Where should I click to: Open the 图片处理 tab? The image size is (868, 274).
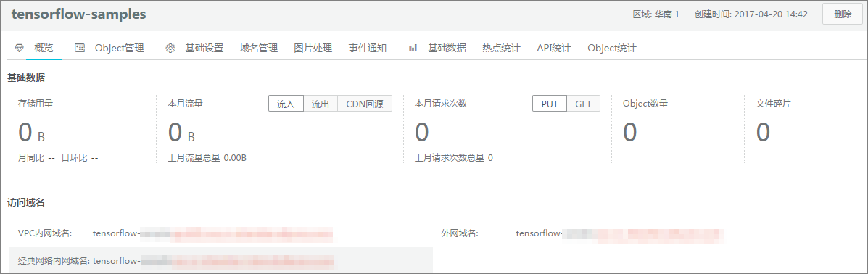click(313, 48)
